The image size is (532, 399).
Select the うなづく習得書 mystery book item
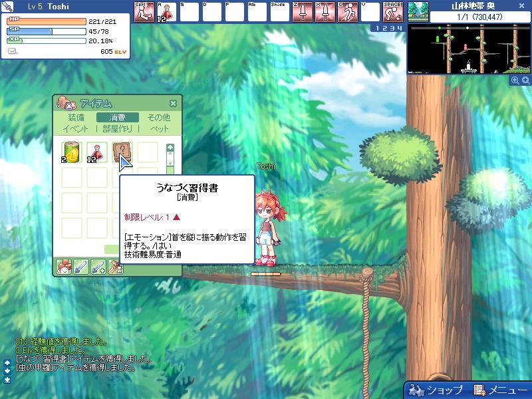tap(122, 152)
